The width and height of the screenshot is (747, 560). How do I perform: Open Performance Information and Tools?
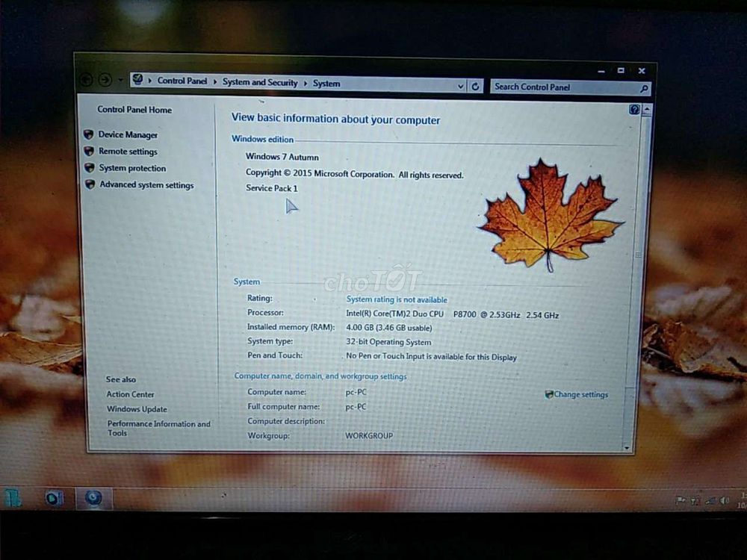(158, 428)
